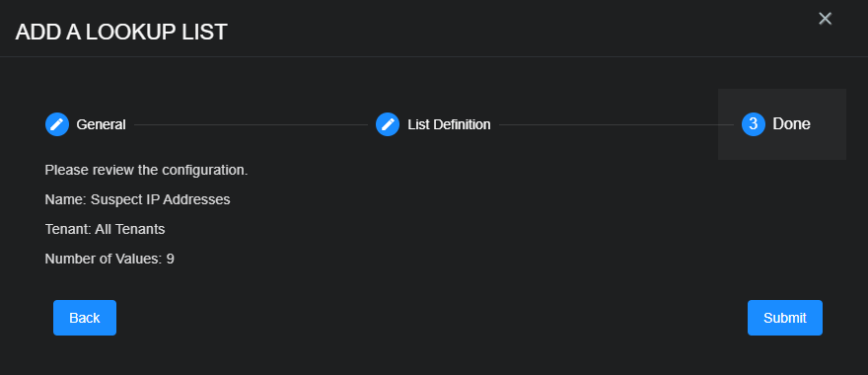Select the value 9 after Number of Values
Image resolution: width=868 pixels, height=375 pixels.
(171, 259)
